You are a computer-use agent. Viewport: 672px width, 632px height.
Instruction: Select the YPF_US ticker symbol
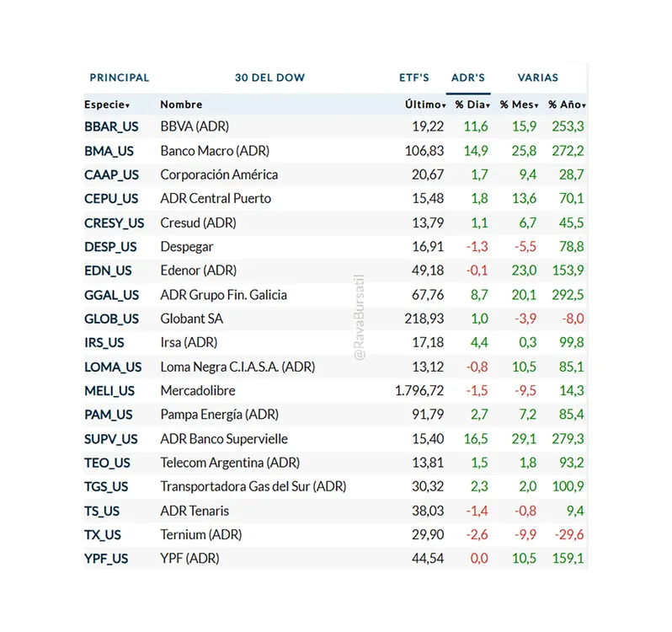pyautogui.click(x=106, y=559)
